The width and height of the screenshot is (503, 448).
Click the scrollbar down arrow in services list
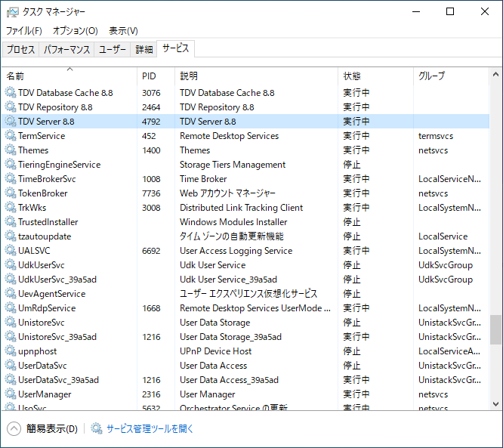495,404
